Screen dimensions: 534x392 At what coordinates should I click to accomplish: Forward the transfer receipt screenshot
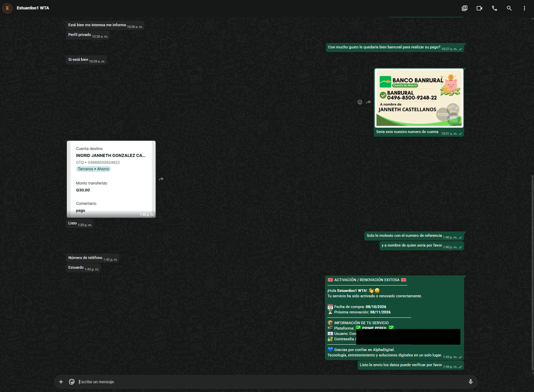pyautogui.click(x=161, y=179)
